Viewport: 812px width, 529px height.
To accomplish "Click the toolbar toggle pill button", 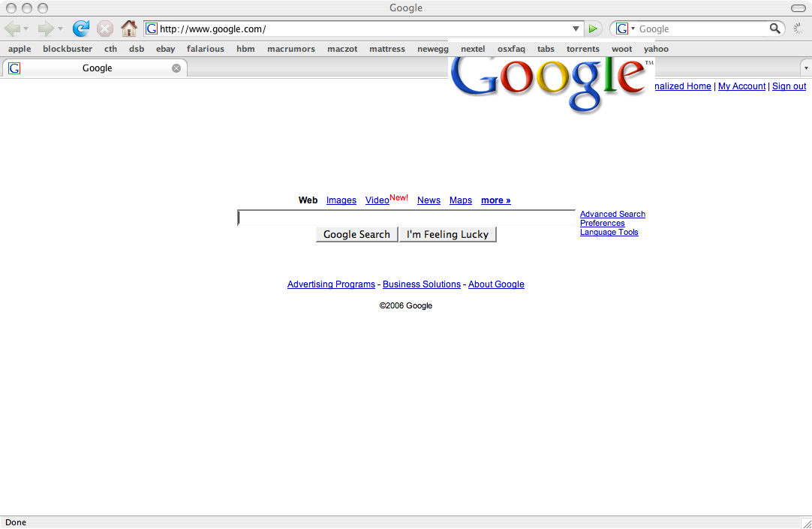I will 798,8.
